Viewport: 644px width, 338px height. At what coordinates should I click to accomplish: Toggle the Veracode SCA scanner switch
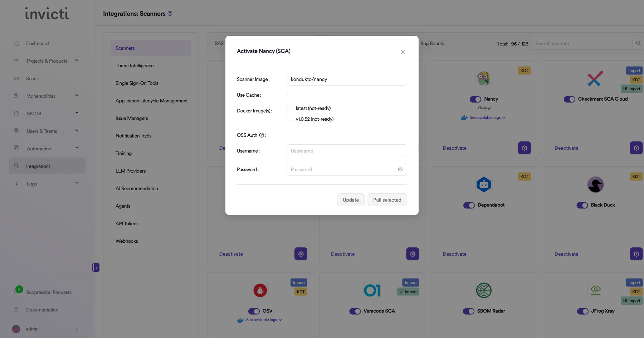click(x=355, y=311)
